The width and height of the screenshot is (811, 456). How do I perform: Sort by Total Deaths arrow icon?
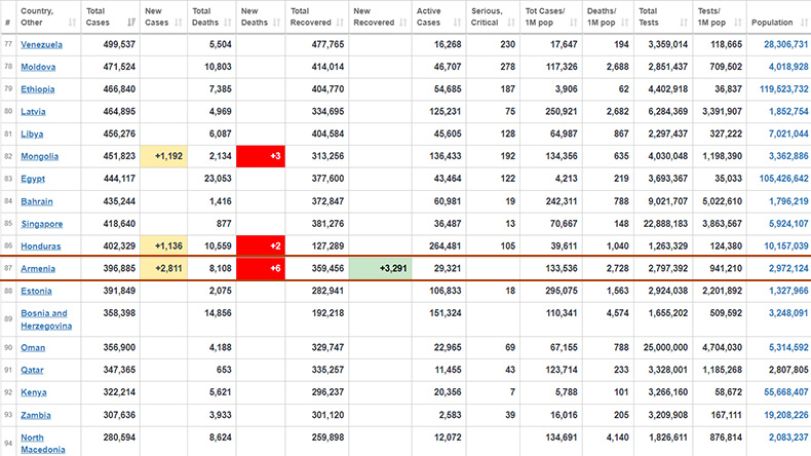[228, 22]
